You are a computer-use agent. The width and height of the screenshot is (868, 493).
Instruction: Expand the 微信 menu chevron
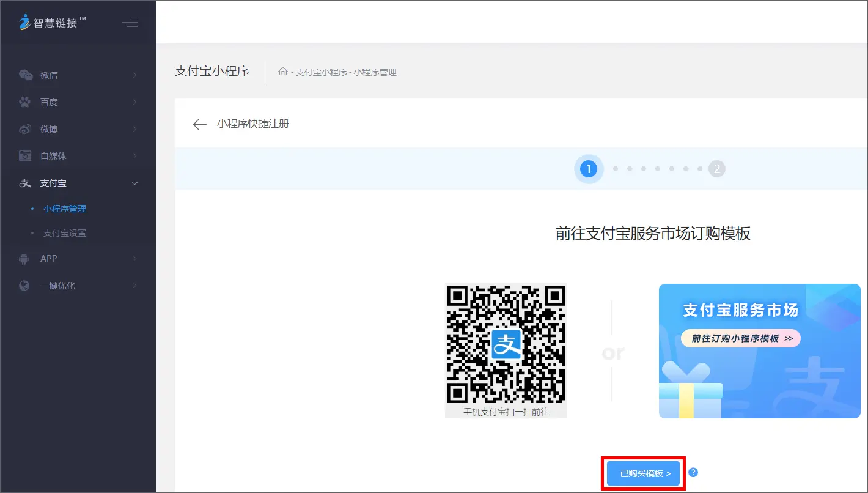(x=135, y=75)
